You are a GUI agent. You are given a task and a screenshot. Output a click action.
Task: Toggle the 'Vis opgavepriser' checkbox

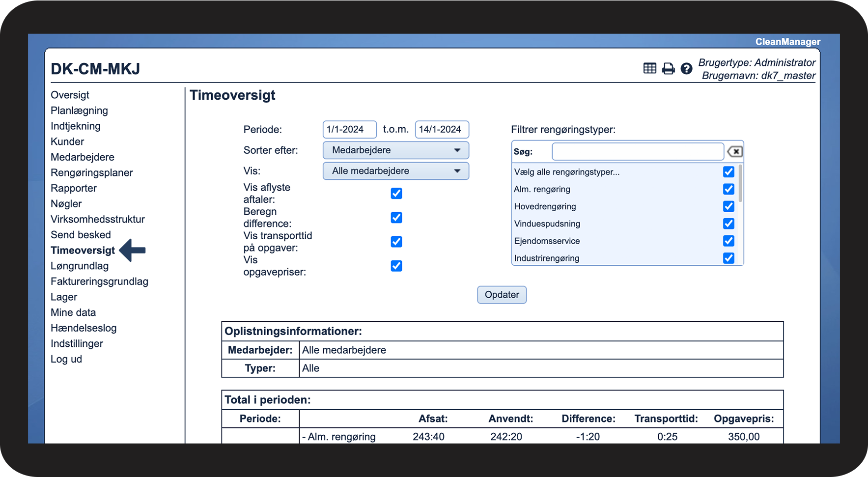[396, 266]
